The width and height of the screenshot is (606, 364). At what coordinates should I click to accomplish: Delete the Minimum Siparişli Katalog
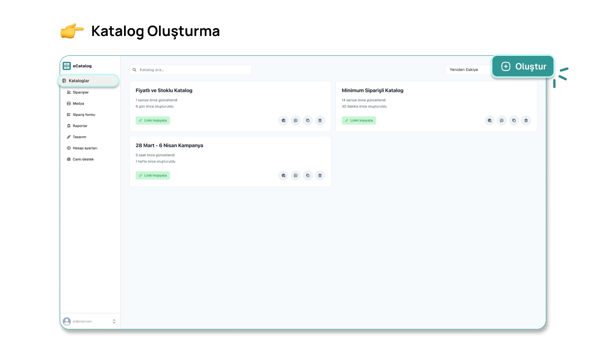526,121
